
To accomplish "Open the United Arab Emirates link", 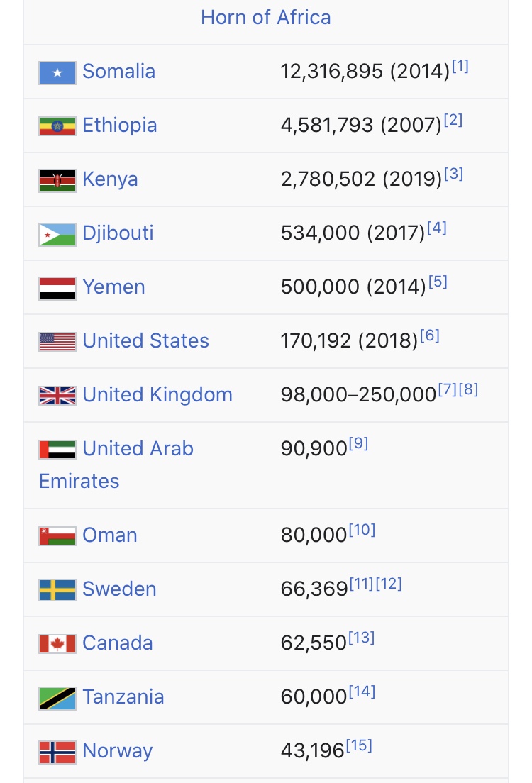I will click(x=116, y=465).
